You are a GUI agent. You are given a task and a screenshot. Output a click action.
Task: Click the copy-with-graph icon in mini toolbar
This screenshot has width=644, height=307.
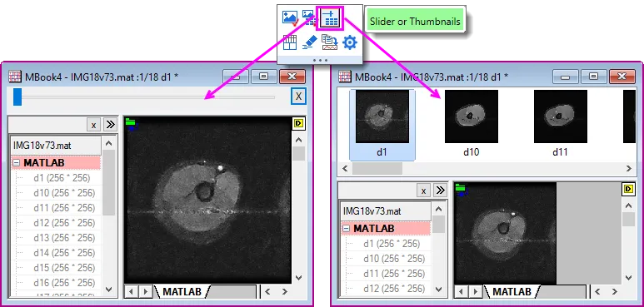pos(329,42)
